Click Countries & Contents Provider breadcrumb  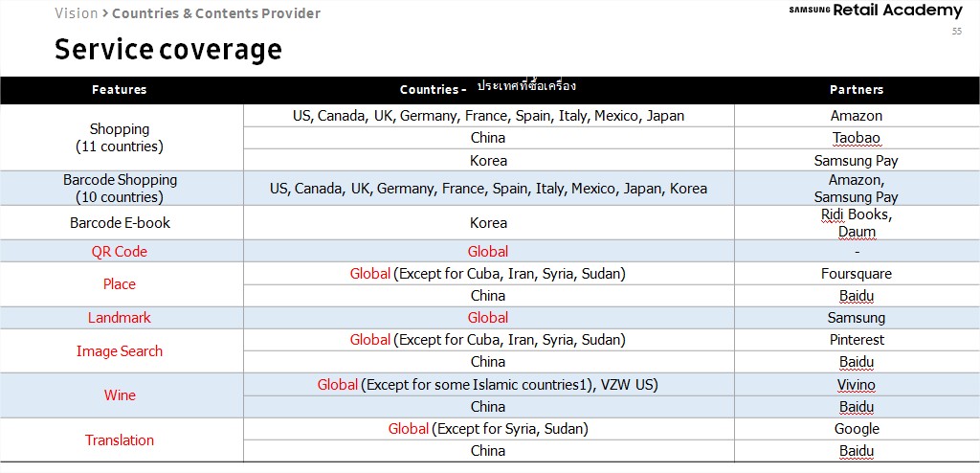[x=216, y=13]
